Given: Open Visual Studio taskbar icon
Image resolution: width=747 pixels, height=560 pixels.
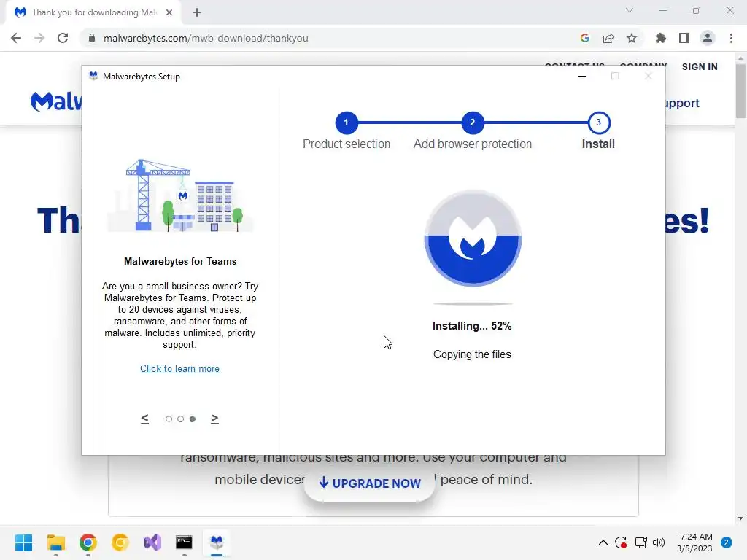Looking at the screenshot, I should 152,542.
